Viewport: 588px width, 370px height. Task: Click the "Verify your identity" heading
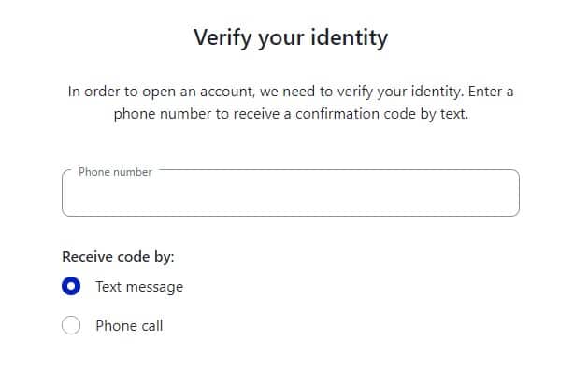point(291,38)
